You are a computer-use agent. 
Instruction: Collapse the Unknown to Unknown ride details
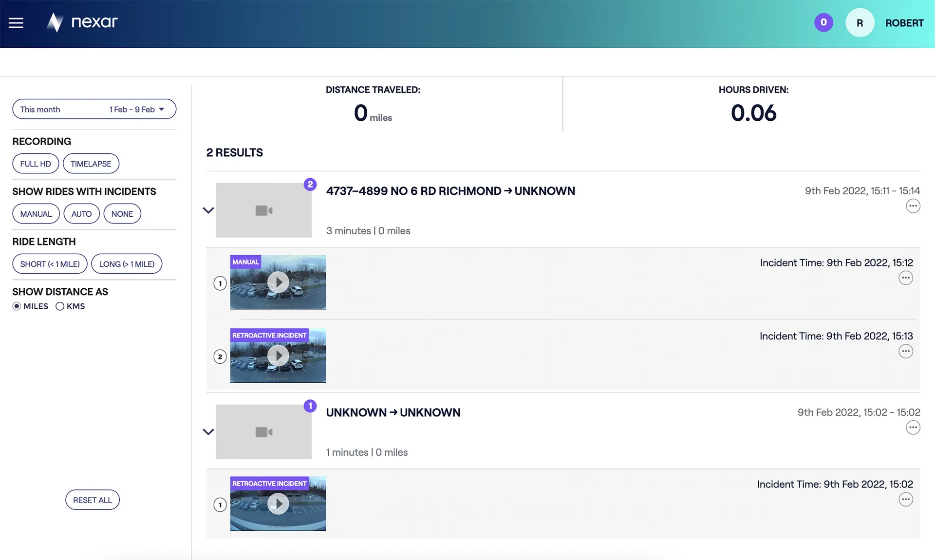pyautogui.click(x=208, y=432)
